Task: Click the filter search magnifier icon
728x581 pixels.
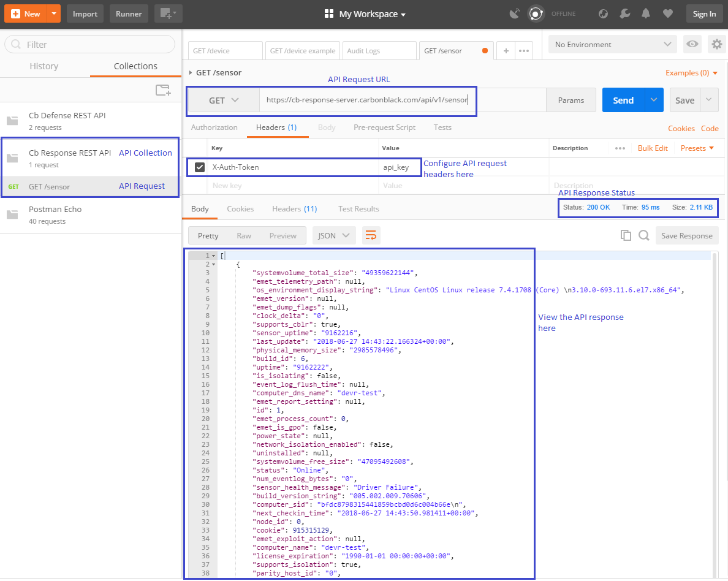Action: (x=16, y=44)
